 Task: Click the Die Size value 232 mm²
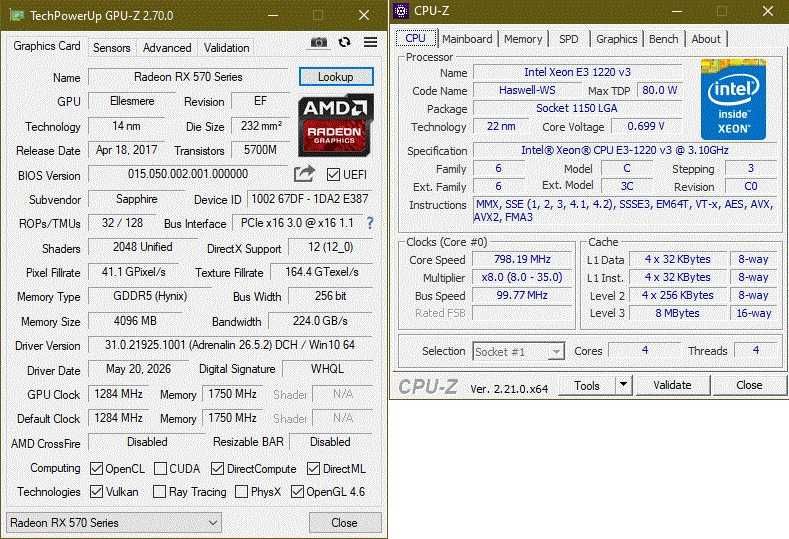(x=261, y=126)
